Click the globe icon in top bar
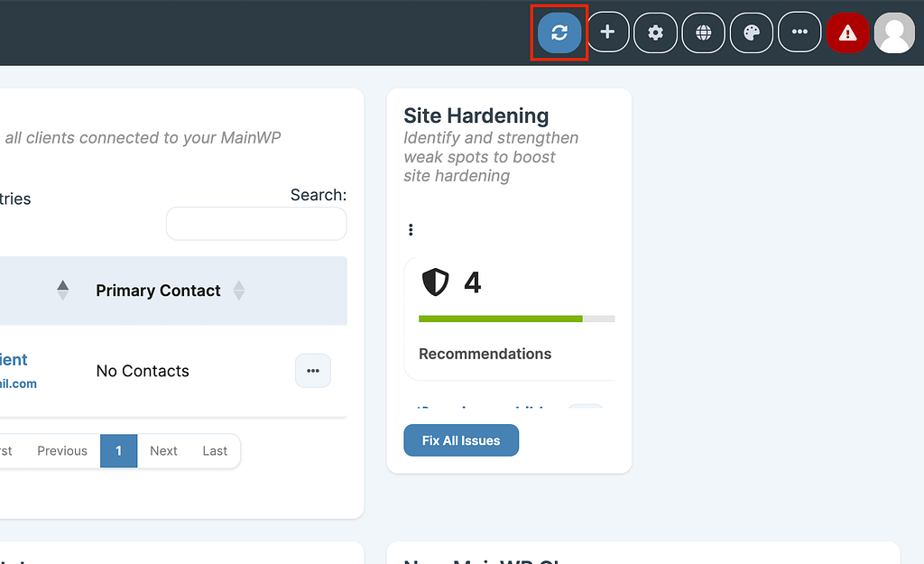 coord(704,33)
